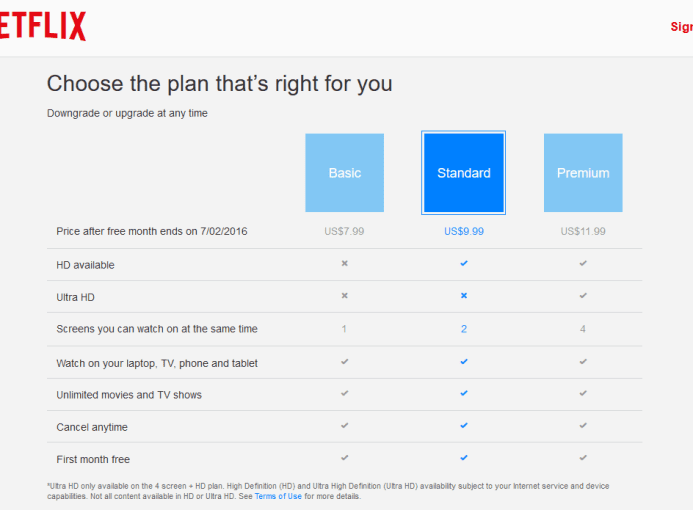Open the Terms of Use link
The width and height of the screenshot is (693, 510).
278,496
